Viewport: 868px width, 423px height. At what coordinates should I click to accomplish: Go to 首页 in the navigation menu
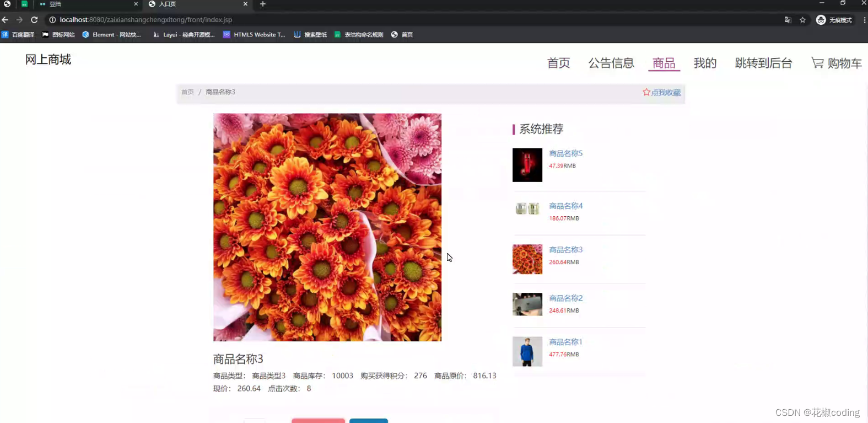[x=558, y=63]
